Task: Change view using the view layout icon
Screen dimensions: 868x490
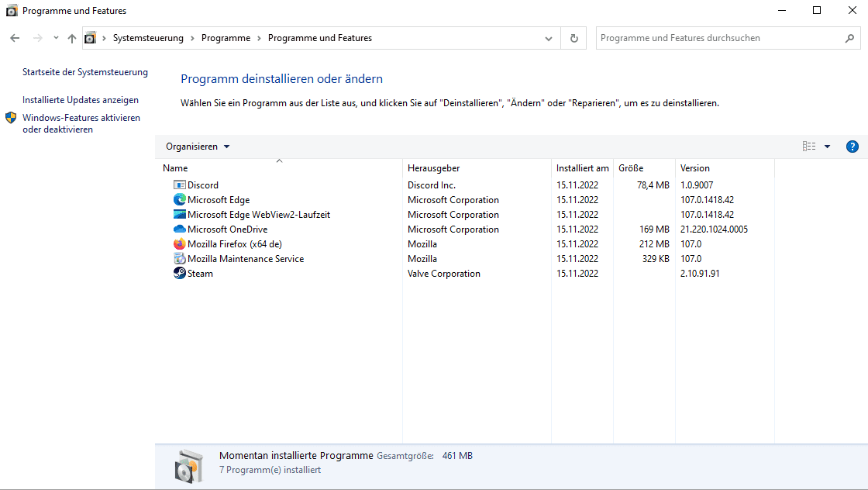Action: pos(809,147)
